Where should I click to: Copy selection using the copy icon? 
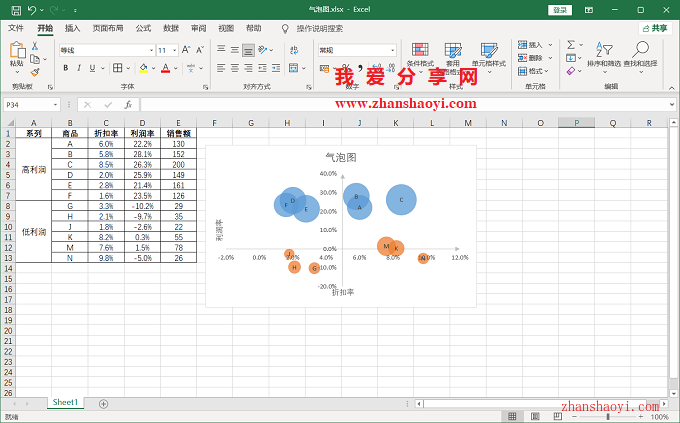pos(35,59)
